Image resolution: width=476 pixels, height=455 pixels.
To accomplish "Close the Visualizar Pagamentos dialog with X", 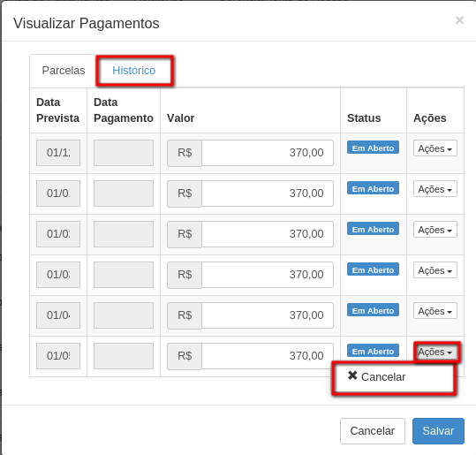I will [x=459, y=20].
